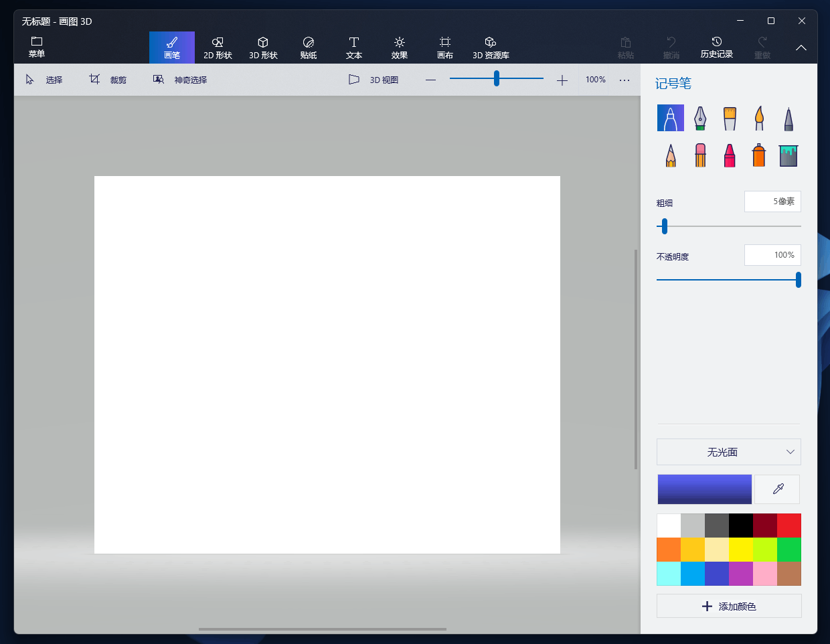Pick the brown color swatch
830x644 pixels.
click(789, 574)
